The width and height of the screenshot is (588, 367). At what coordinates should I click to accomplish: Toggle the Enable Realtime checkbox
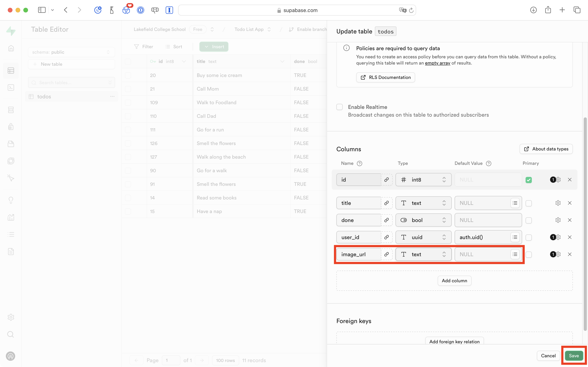tap(339, 107)
